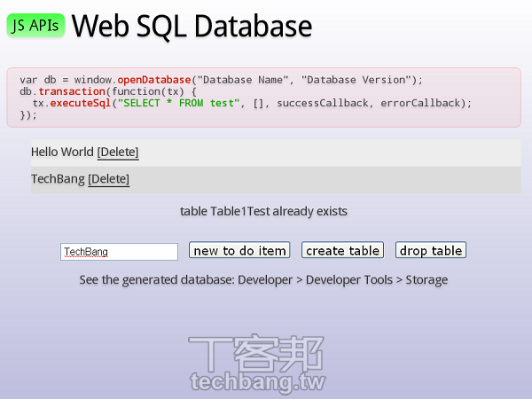The image size is (532, 399).
Task: Delete the TechBang item
Action: pos(108,179)
